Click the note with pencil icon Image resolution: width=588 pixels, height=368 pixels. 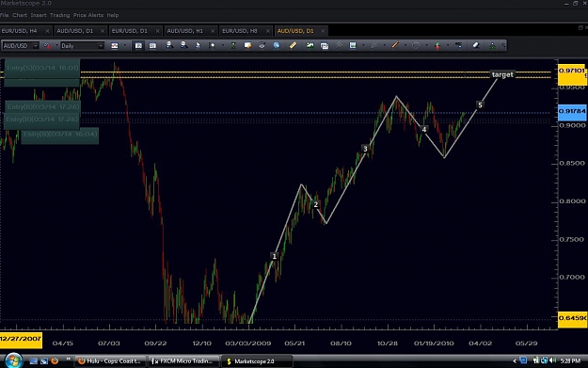(x=247, y=45)
